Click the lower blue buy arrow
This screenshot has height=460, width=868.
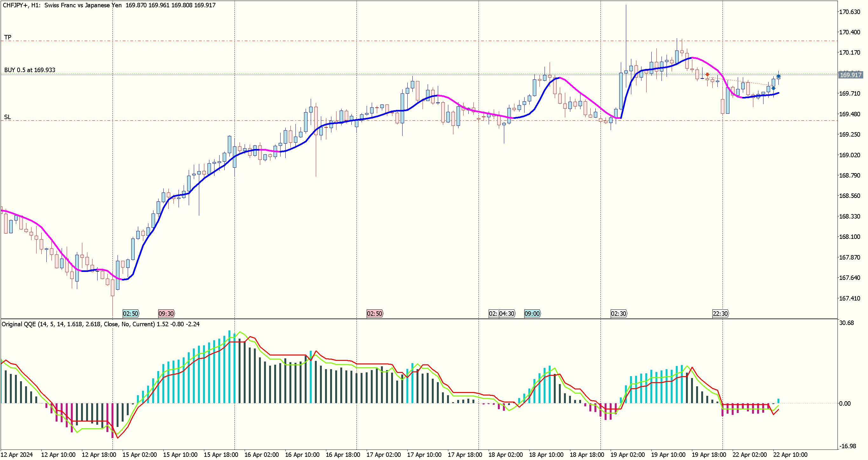coord(773,88)
